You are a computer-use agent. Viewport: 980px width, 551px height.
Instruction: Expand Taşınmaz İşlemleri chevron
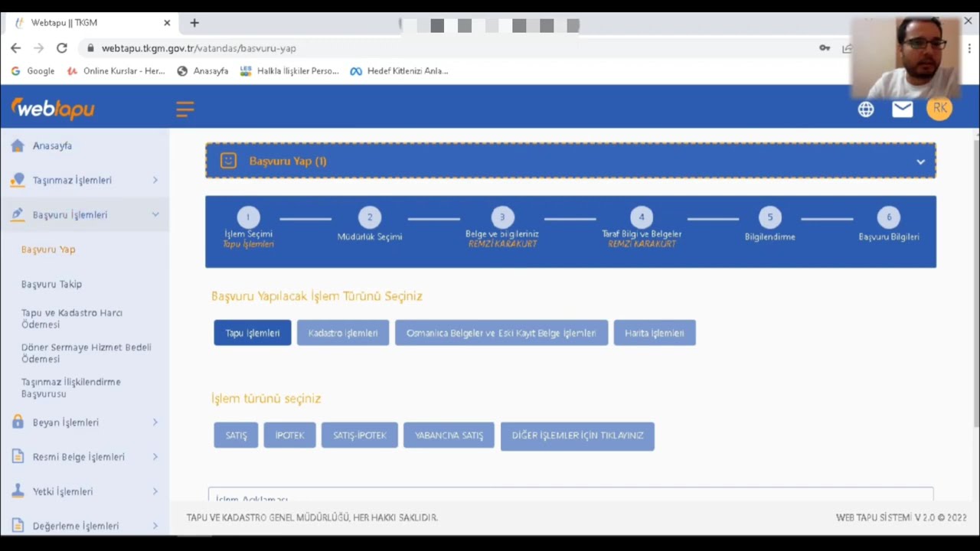155,180
